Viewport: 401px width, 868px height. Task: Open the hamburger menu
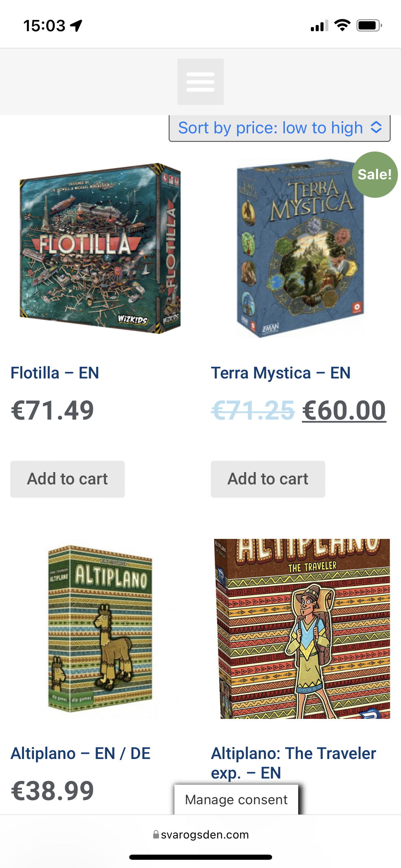click(x=200, y=82)
